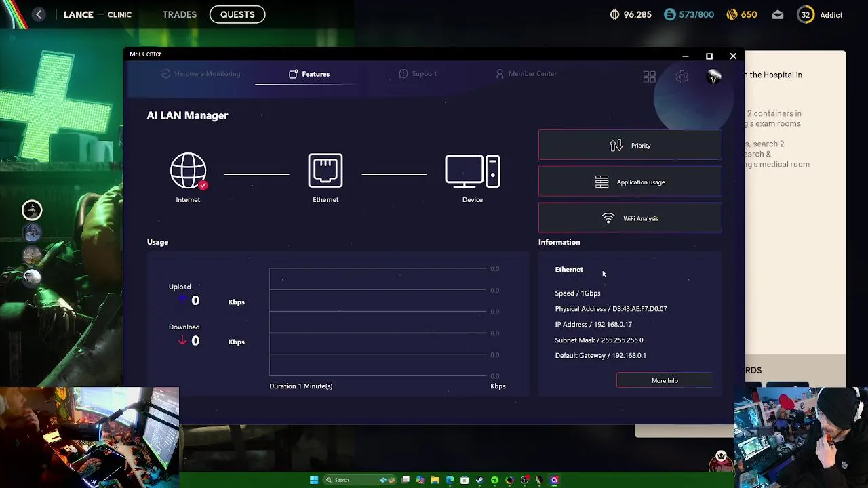Click the LANCE heading in the game
Screen dimensions: 868x488
79,14
